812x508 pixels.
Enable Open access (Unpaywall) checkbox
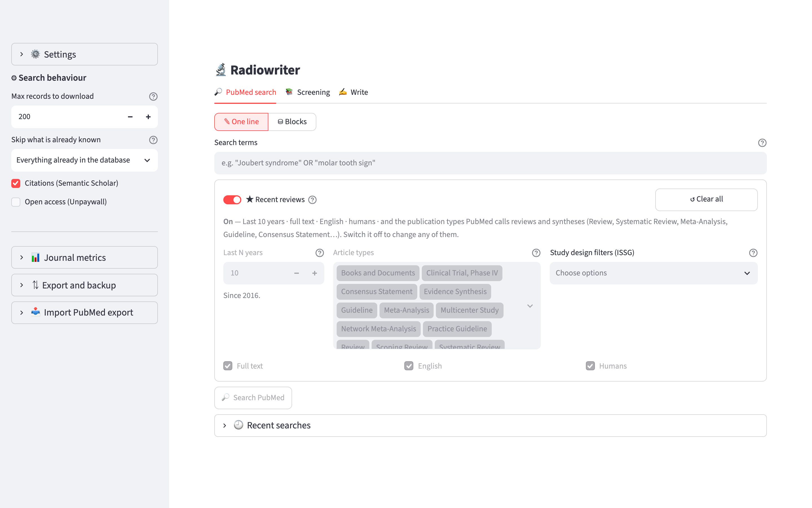point(16,202)
